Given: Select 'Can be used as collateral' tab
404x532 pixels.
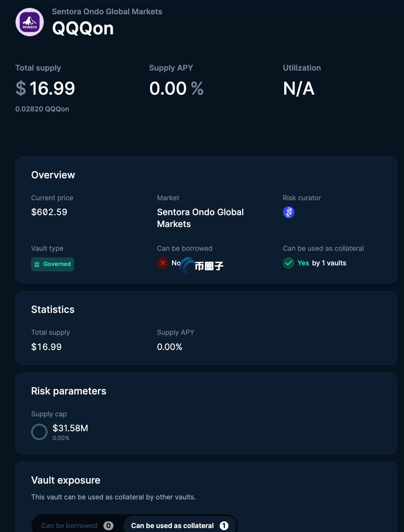Looking at the screenshot, I should 172,526.
